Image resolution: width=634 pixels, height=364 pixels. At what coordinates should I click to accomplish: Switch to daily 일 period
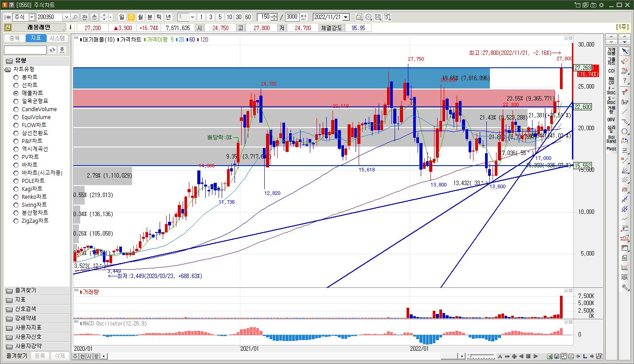point(122,17)
